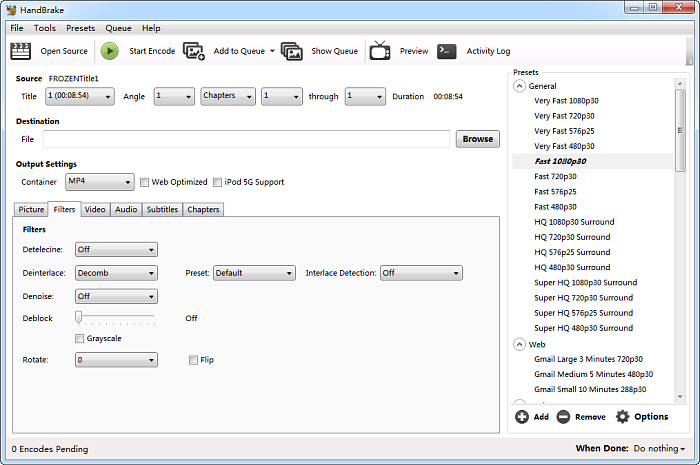Open the Queue menu
This screenshot has height=465, width=700.
(x=118, y=28)
